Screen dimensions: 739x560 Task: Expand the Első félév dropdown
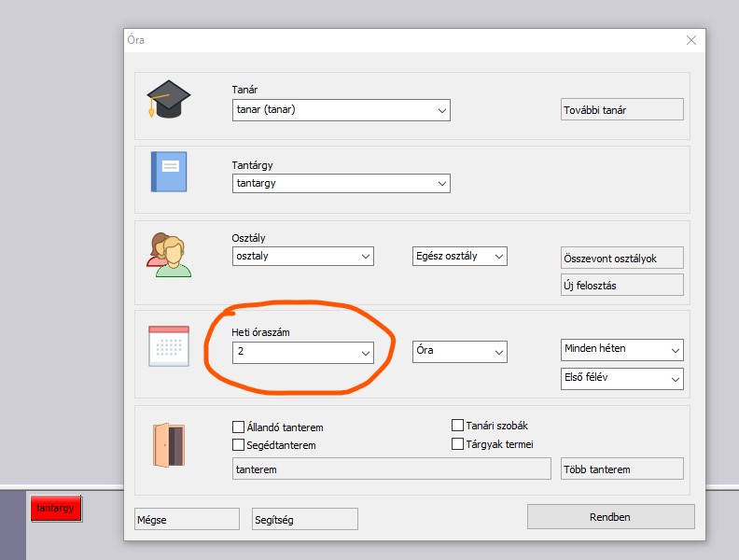point(622,379)
